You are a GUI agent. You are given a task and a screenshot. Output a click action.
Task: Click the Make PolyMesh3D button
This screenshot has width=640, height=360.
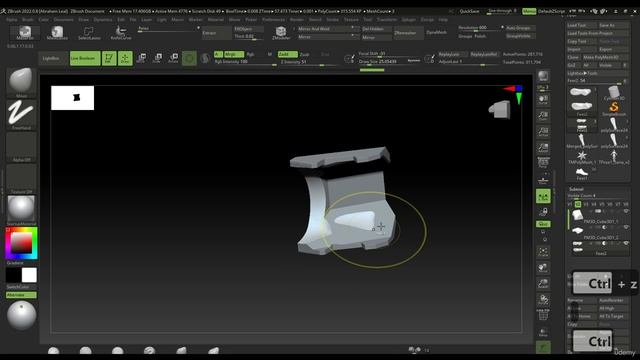(606, 58)
